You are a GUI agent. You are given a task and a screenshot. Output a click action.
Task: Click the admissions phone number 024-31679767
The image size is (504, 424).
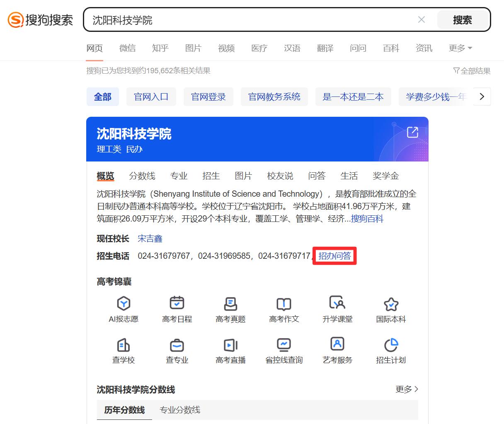[164, 256]
